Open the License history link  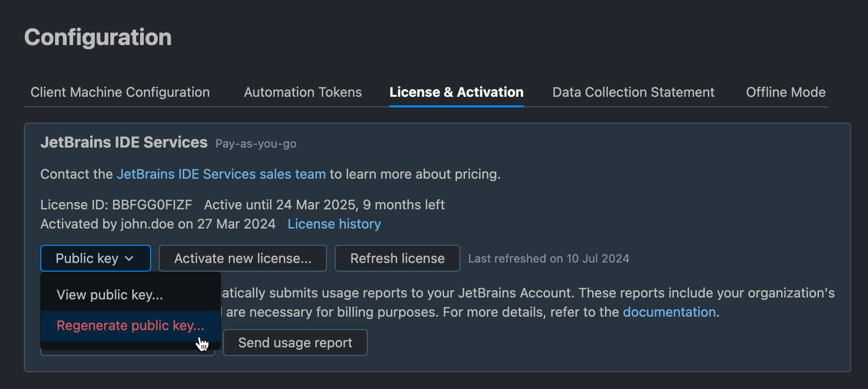click(334, 224)
